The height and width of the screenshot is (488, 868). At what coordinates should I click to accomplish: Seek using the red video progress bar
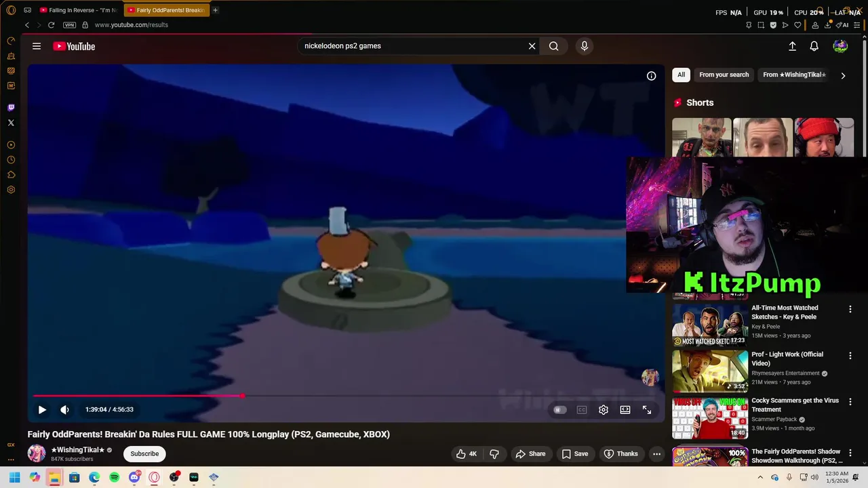click(x=346, y=396)
